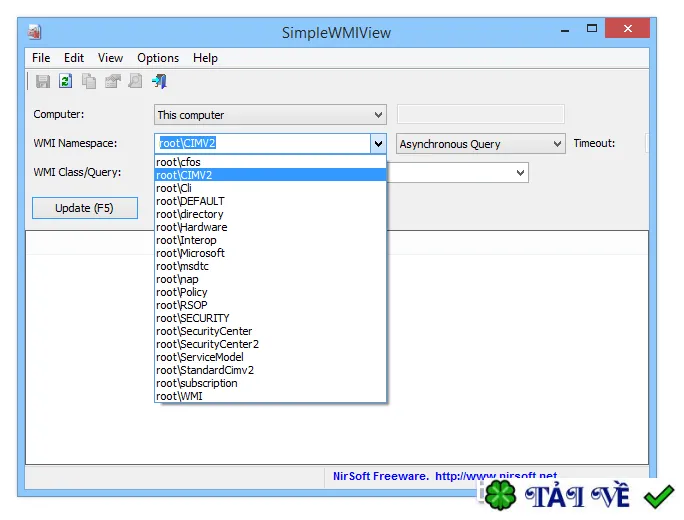
Task: Click the Exit toolbar icon
Action: [x=159, y=81]
